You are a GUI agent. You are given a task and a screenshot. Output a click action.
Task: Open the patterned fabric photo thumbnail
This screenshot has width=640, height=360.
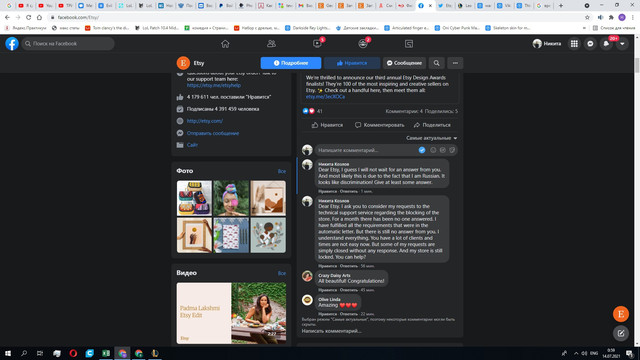point(231,235)
